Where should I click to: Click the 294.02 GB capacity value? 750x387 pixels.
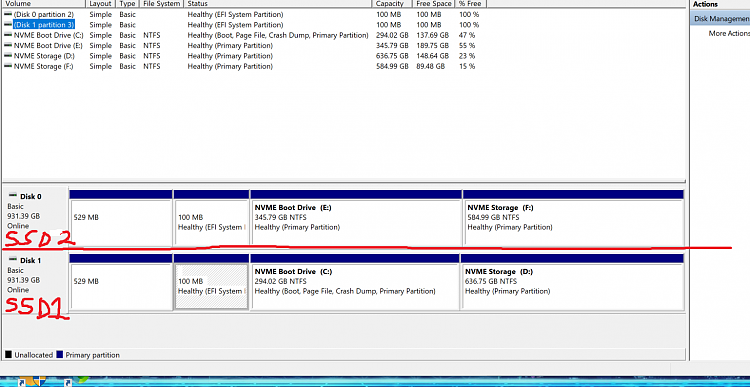click(x=392, y=35)
